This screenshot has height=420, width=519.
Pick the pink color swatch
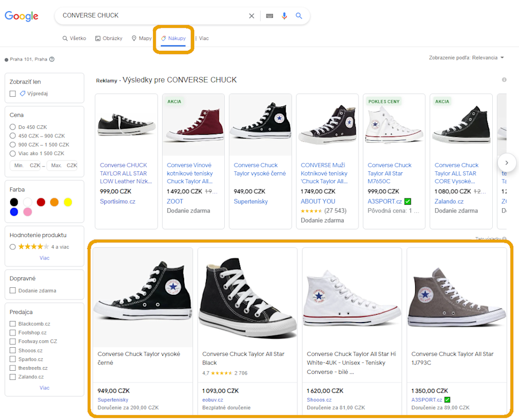27,212
